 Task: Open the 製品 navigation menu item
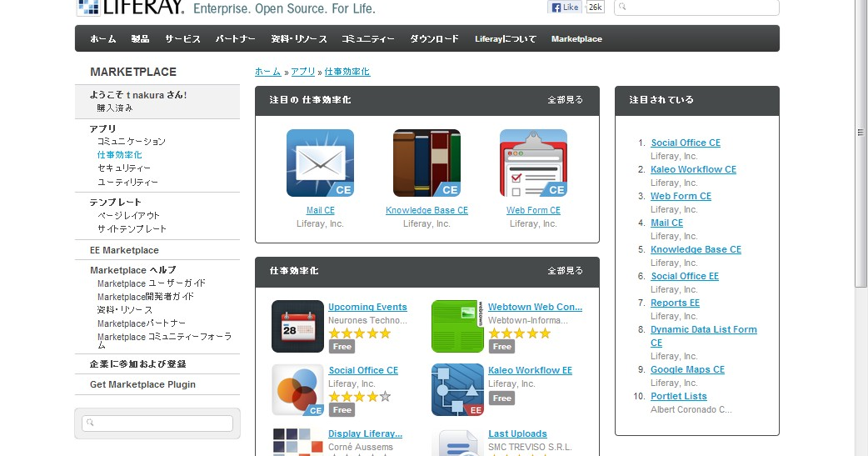(140, 39)
